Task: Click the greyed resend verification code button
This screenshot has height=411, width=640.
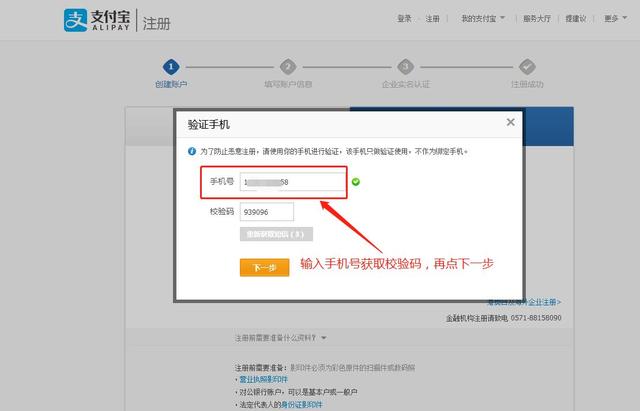Action: [x=276, y=234]
